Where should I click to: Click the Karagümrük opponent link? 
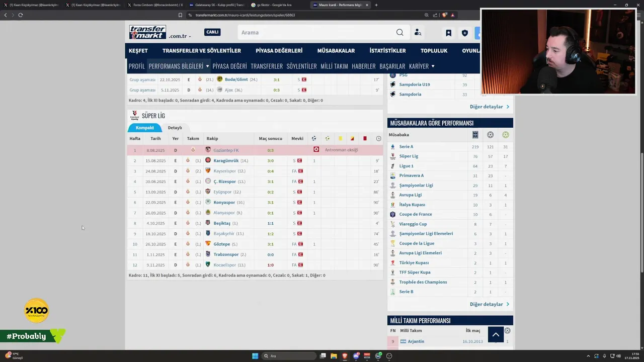tap(226, 161)
